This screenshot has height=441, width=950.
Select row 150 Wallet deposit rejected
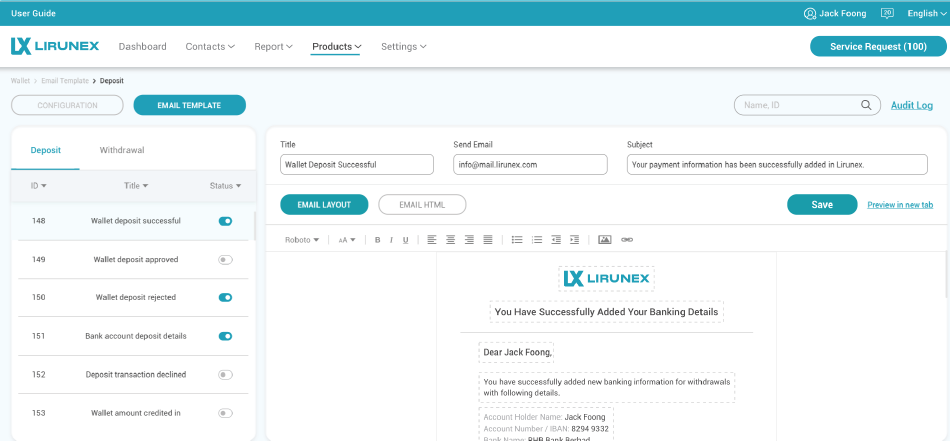click(x=133, y=297)
